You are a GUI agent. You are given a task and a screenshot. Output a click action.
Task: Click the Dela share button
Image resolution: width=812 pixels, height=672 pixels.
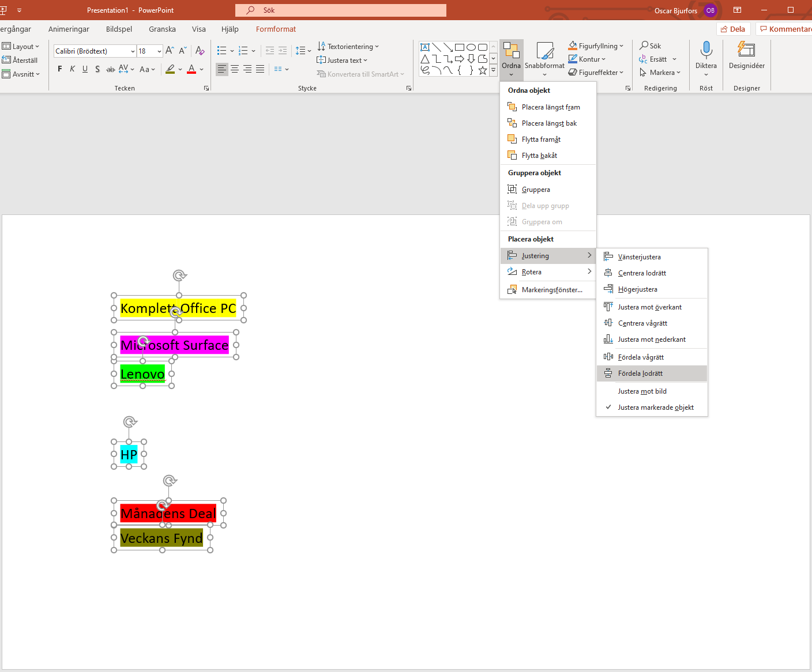pyautogui.click(x=733, y=29)
